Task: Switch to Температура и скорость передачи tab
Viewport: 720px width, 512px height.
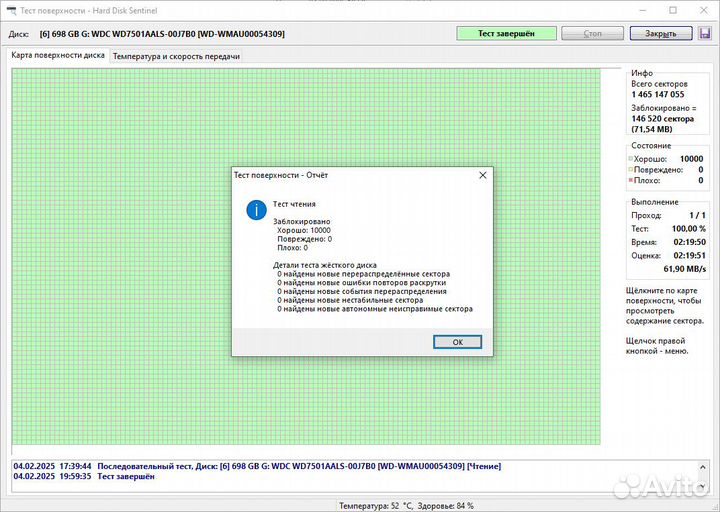Action: [x=175, y=56]
